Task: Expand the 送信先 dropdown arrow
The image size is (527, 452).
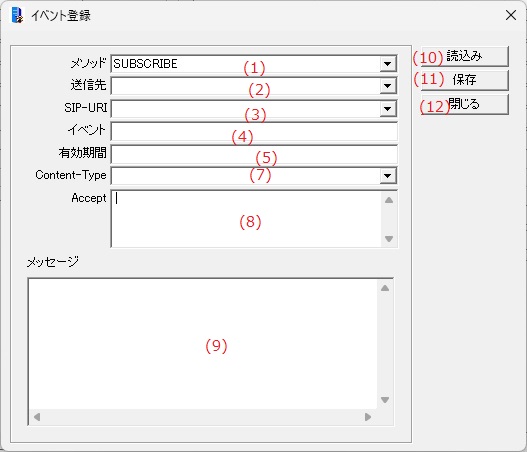Action: pos(388,86)
